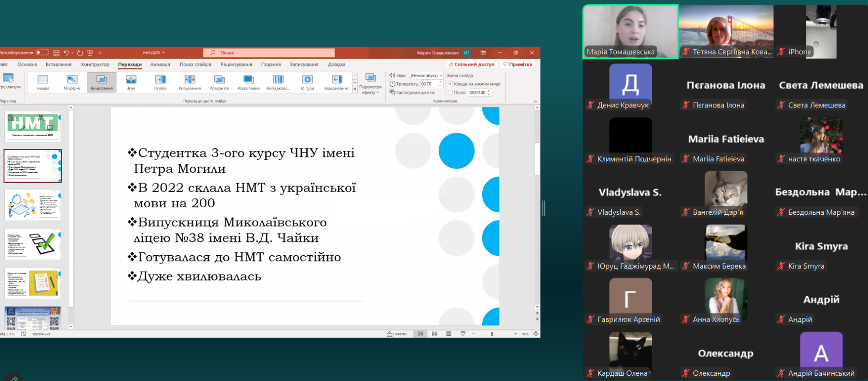This screenshot has width=868, height=381.
Task: Start slideshow from status bar icon
Action: click(x=463, y=334)
